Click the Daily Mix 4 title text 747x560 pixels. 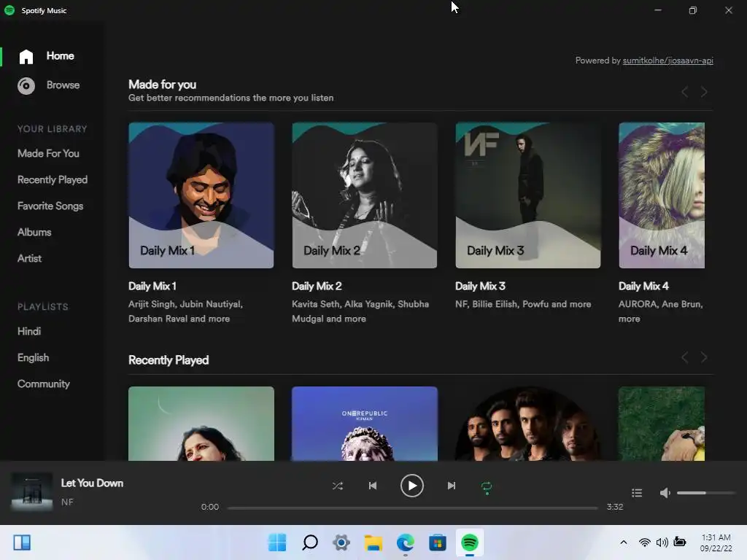643,286
